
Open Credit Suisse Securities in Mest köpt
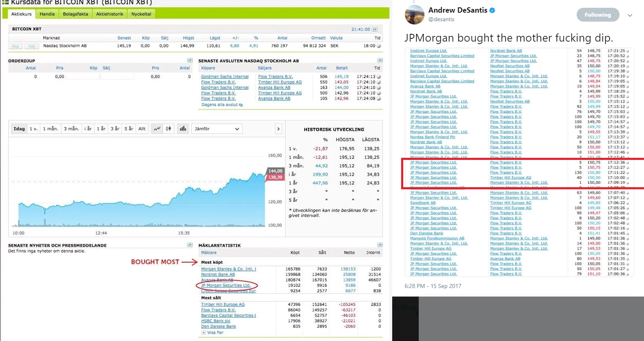click(229, 291)
